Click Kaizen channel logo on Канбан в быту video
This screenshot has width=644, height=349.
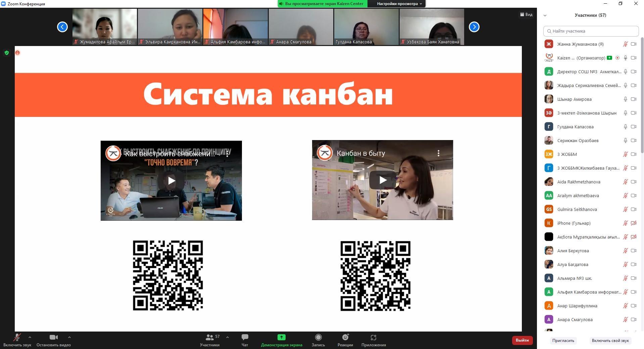click(325, 153)
